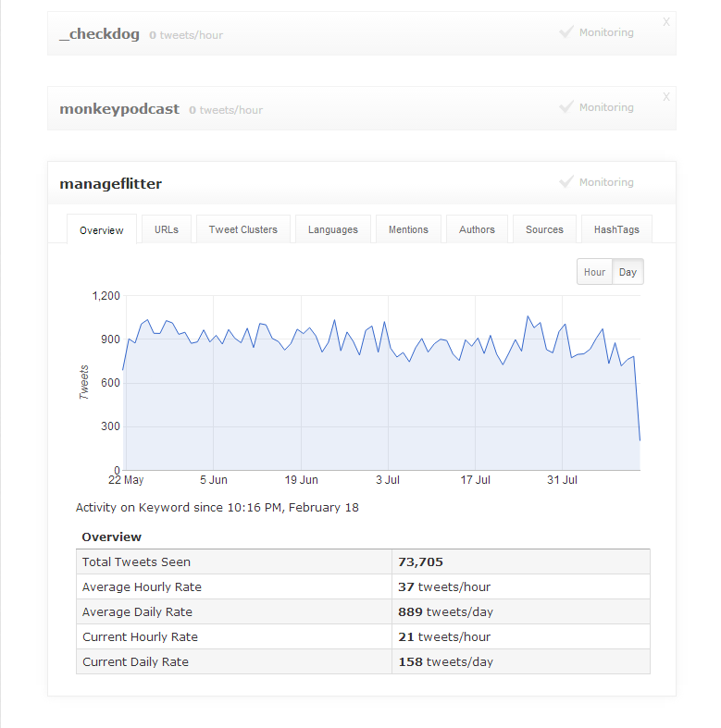Expand the monkeypodcast keyword header
This screenshot has width=721, height=728.
coord(362,108)
